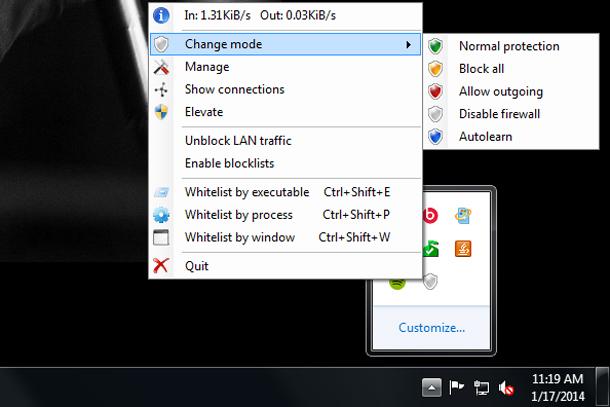Click the In: 1.31KiB/s traffic text
Image resolution: width=610 pixels, height=407 pixels.
pyautogui.click(x=217, y=16)
